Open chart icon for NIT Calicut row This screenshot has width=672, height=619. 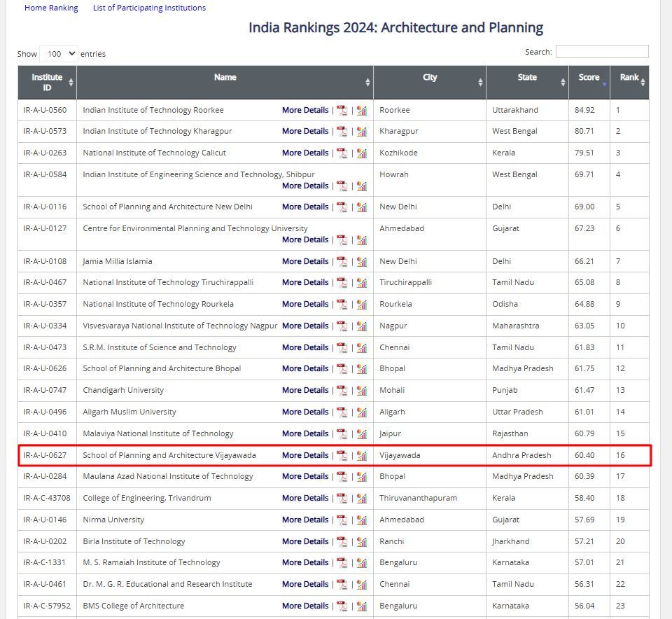pos(362,153)
